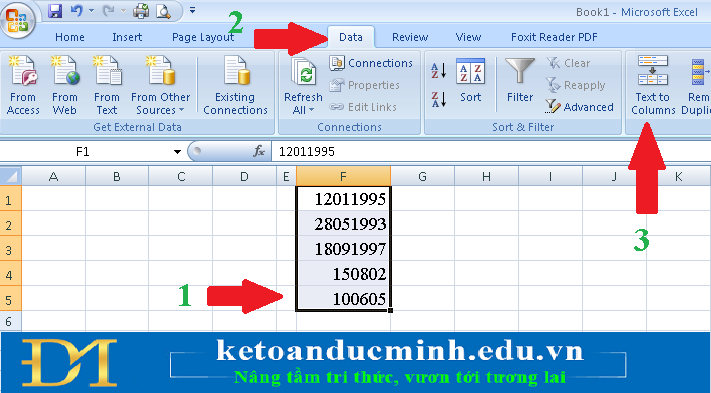Click cell containing 28051993

pyautogui.click(x=343, y=224)
